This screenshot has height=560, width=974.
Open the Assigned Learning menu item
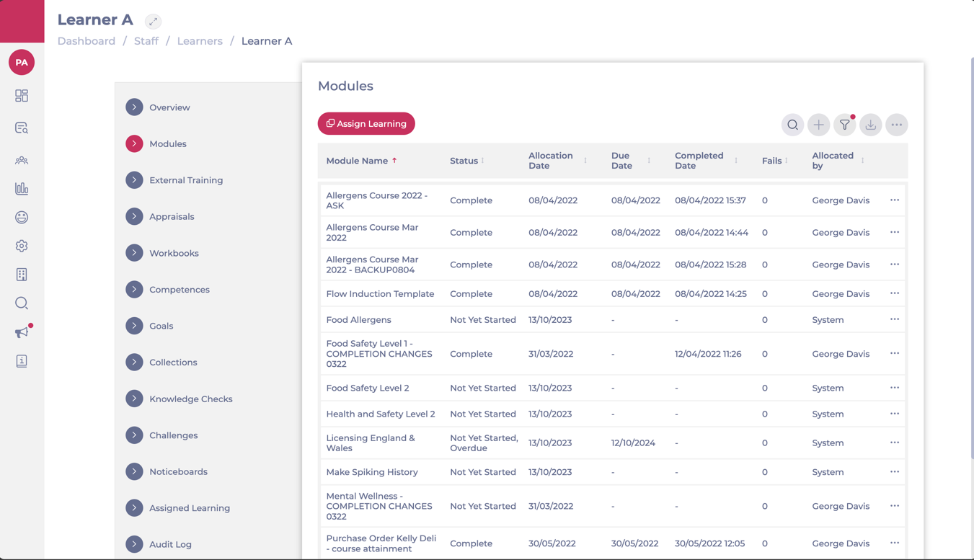pos(190,508)
